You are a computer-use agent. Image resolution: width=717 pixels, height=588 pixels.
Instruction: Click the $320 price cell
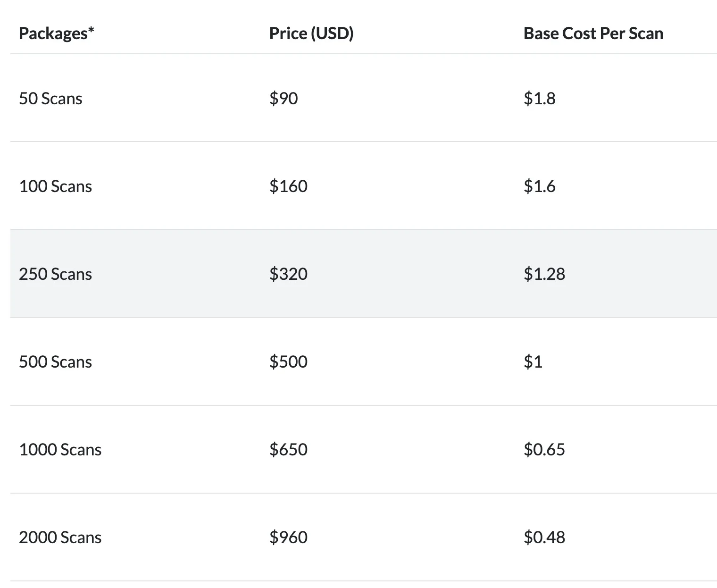[288, 274]
